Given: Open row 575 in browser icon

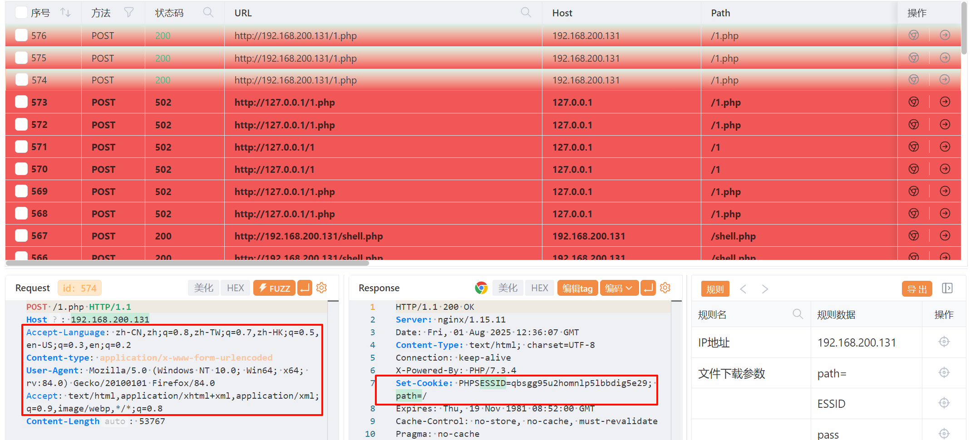Looking at the screenshot, I should tap(914, 58).
